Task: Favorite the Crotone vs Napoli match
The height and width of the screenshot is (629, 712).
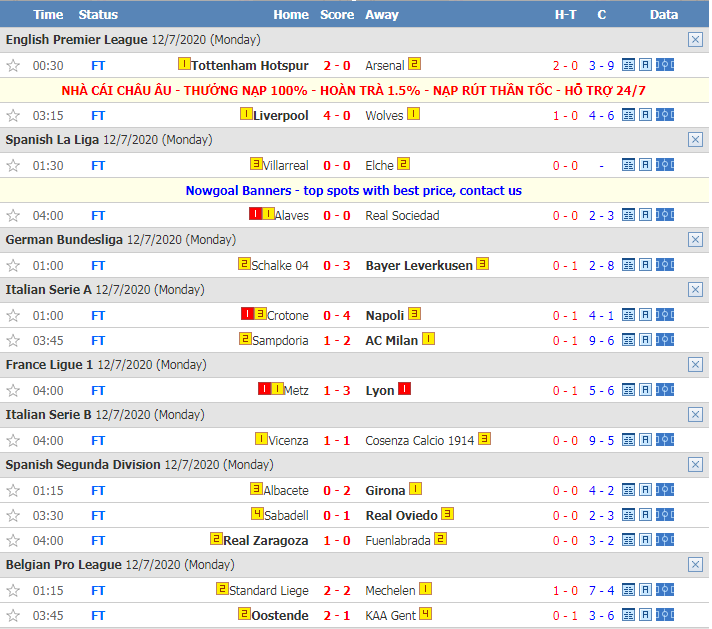Action: coord(13,316)
